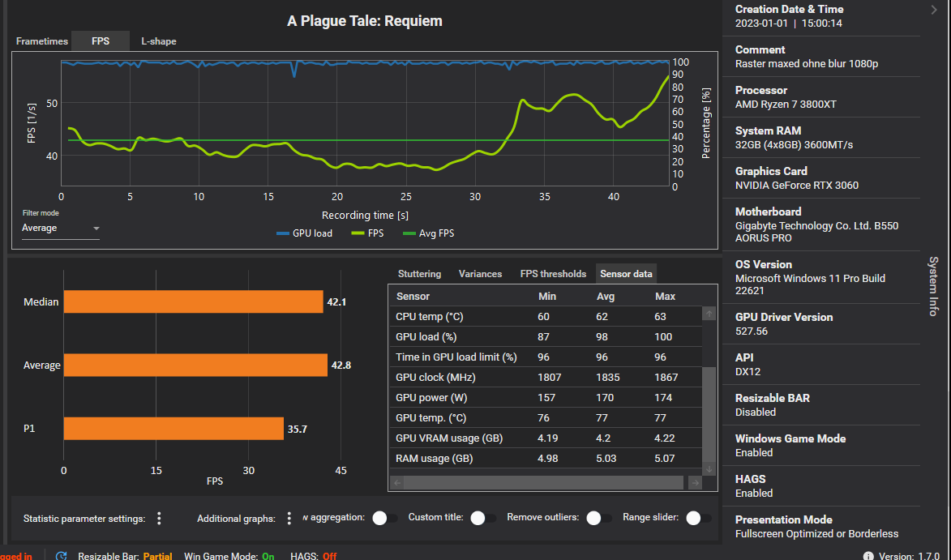Select the GPU clock (MHz) row
Screen dimensions: 951x560
point(546,377)
